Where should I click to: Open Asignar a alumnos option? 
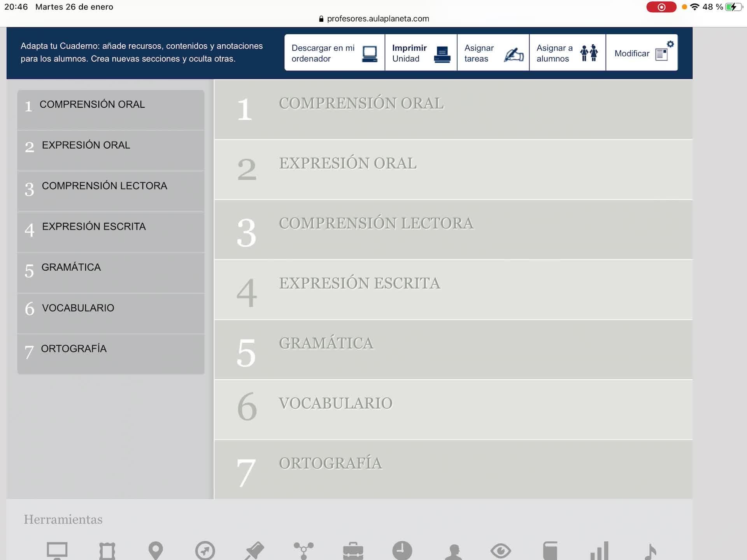567,53
